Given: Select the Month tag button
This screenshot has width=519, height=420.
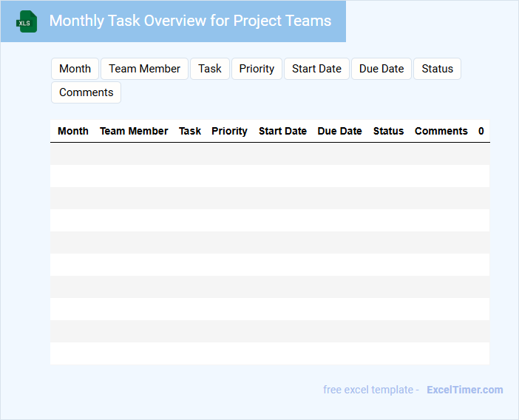Looking at the screenshot, I should 75,69.
